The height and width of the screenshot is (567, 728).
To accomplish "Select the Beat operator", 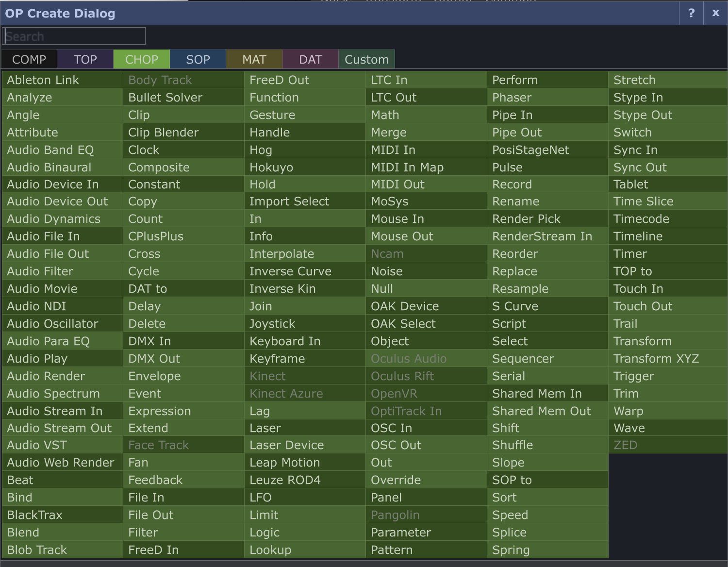I will coord(62,480).
